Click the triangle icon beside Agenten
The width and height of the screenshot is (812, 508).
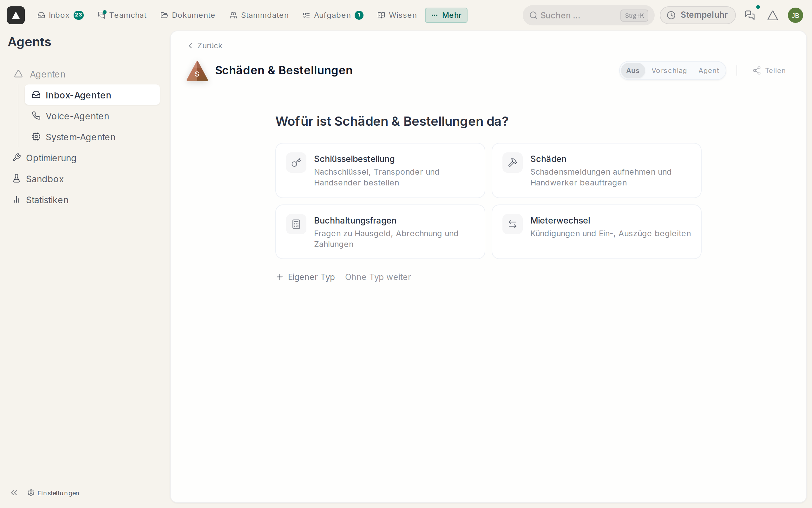pos(18,74)
